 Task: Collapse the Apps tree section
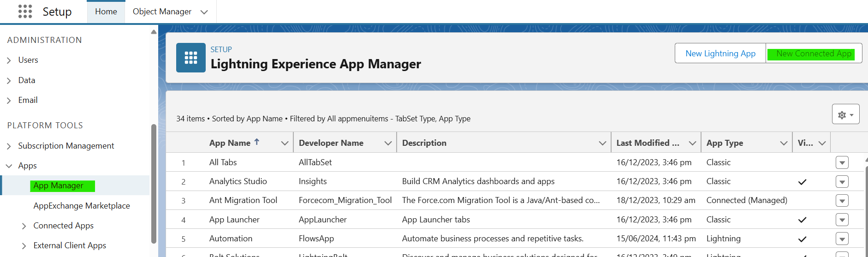pos(9,166)
